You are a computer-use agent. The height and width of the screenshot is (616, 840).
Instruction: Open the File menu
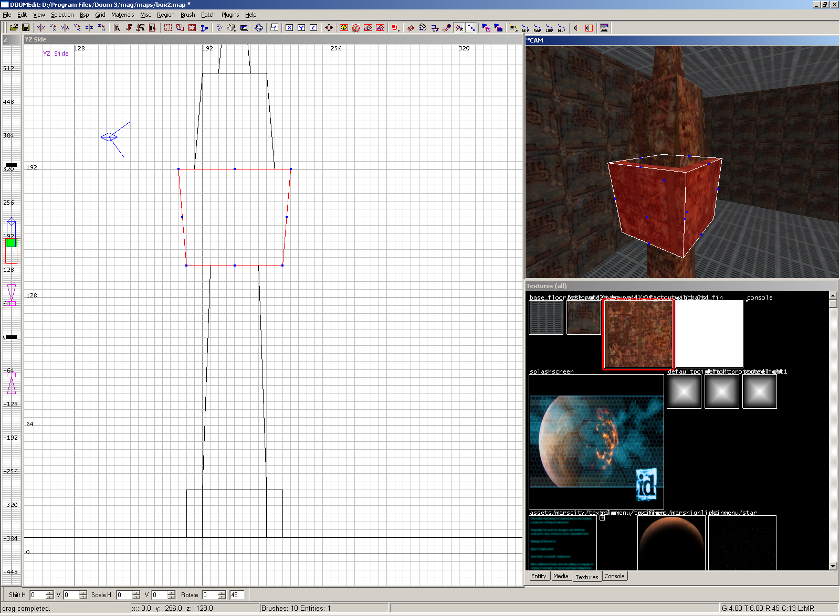click(x=7, y=15)
